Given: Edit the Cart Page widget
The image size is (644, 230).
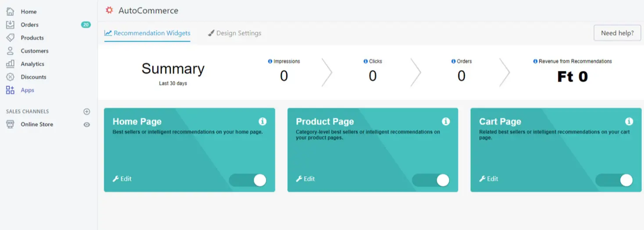Looking at the screenshot, I should tap(489, 179).
